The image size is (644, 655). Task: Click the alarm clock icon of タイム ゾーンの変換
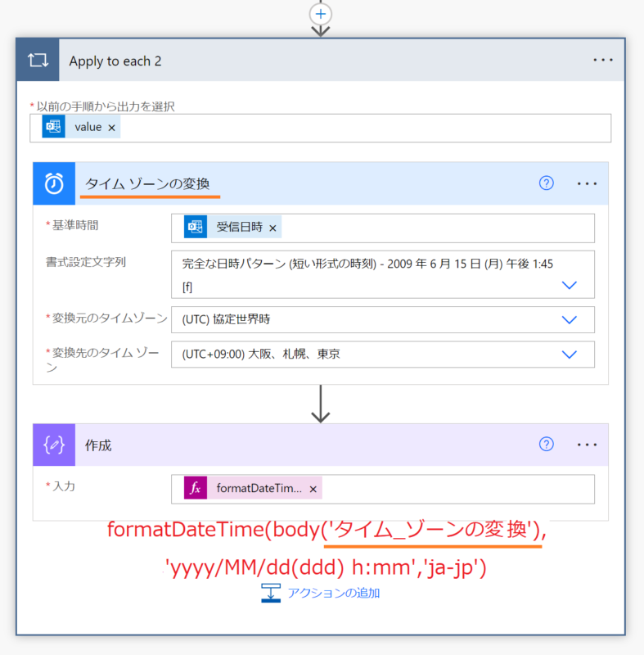coord(54,183)
